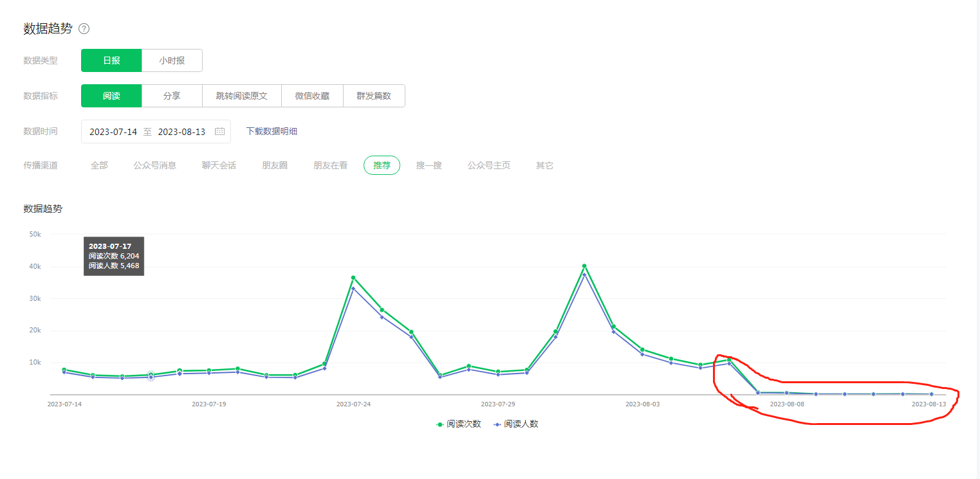Image resolution: width=980 pixels, height=479 pixels.
Task: Click x-axis label 2023-07-19
Action: (208, 404)
